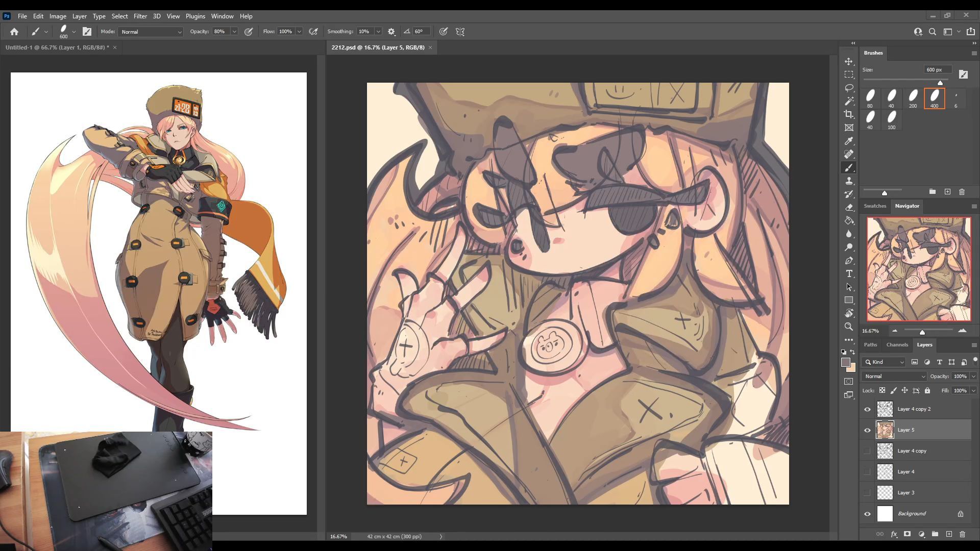The image size is (980, 551).
Task: Select the Crop tool
Action: tap(849, 114)
